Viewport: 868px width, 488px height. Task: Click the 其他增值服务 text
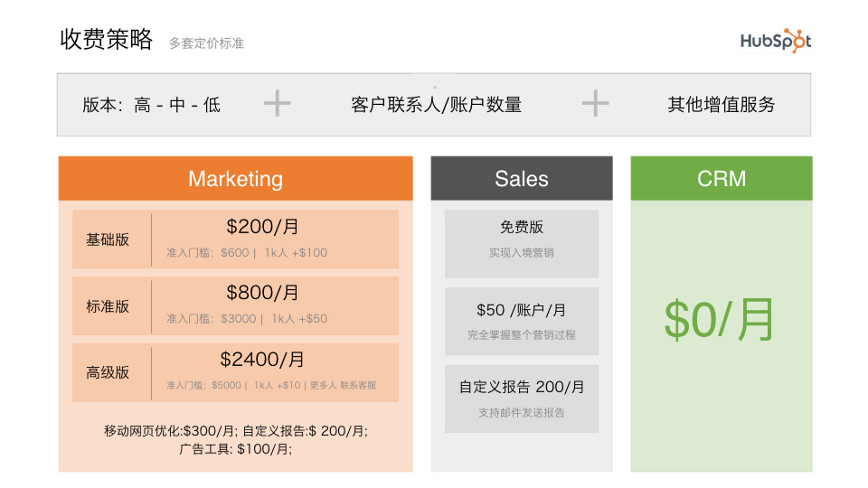tap(722, 105)
